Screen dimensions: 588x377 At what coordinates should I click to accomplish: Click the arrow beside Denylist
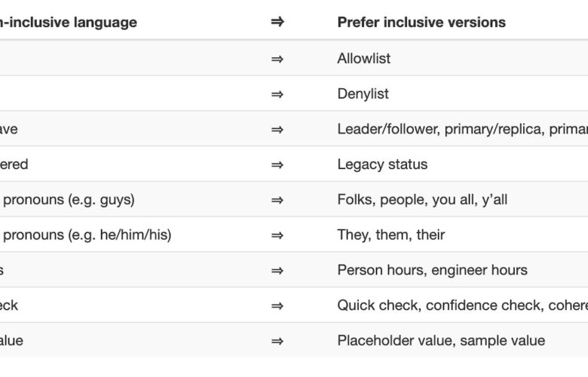click(x=277, y=94)
